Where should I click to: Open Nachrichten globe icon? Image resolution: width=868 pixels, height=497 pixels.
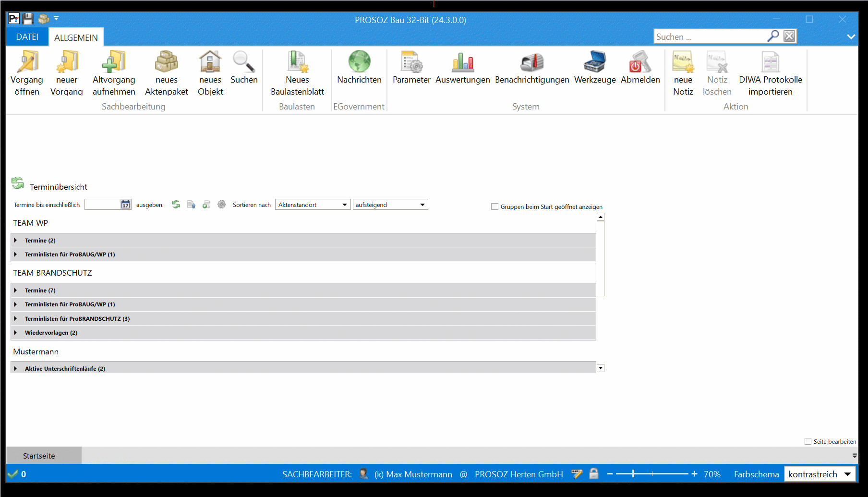click(359, 68)
